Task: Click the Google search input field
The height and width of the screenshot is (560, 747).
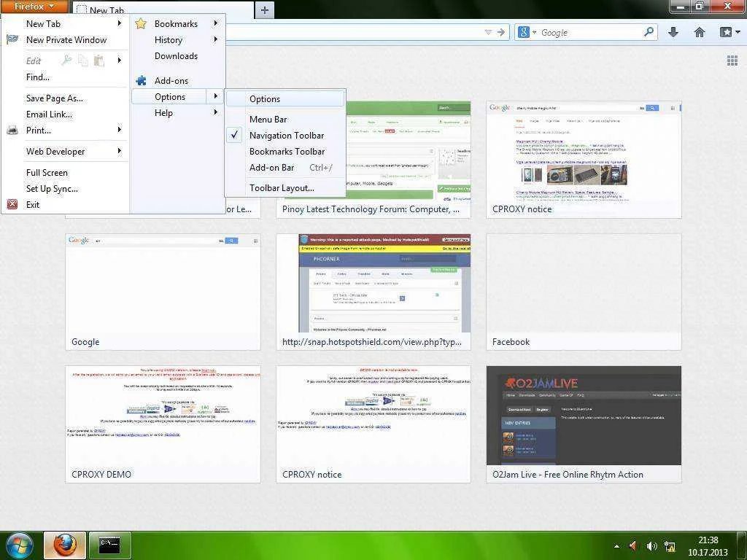Action: coord(591,32)
